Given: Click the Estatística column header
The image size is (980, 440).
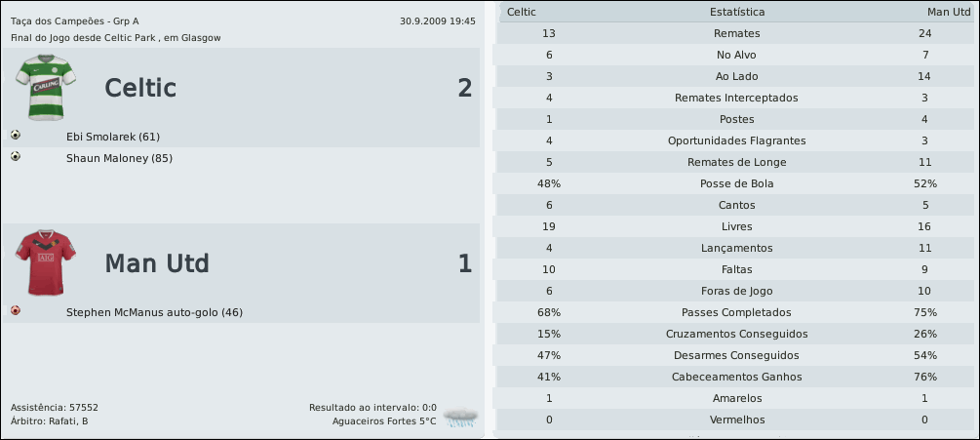Looking at the screenshot, I should click(736, 12).
